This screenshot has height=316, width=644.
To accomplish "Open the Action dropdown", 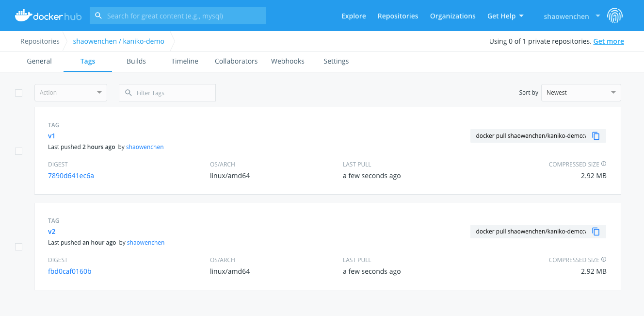I will coord(71,93).
